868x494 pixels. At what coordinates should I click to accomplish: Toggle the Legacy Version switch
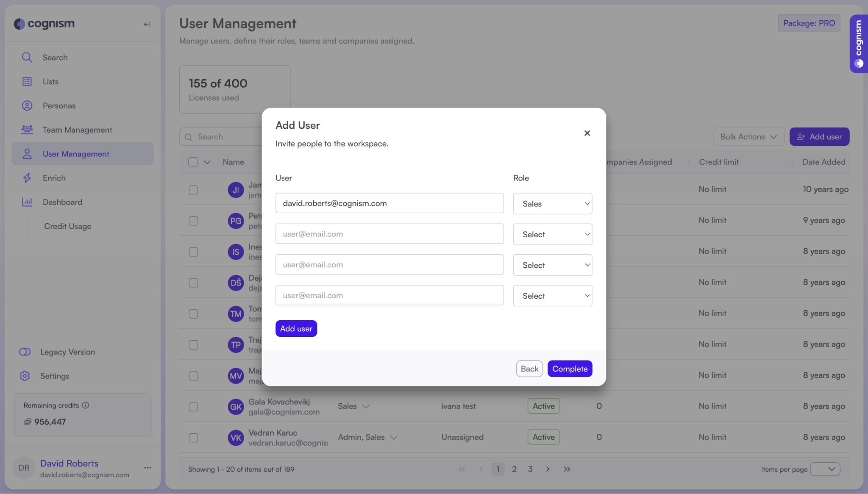(25, 352)
